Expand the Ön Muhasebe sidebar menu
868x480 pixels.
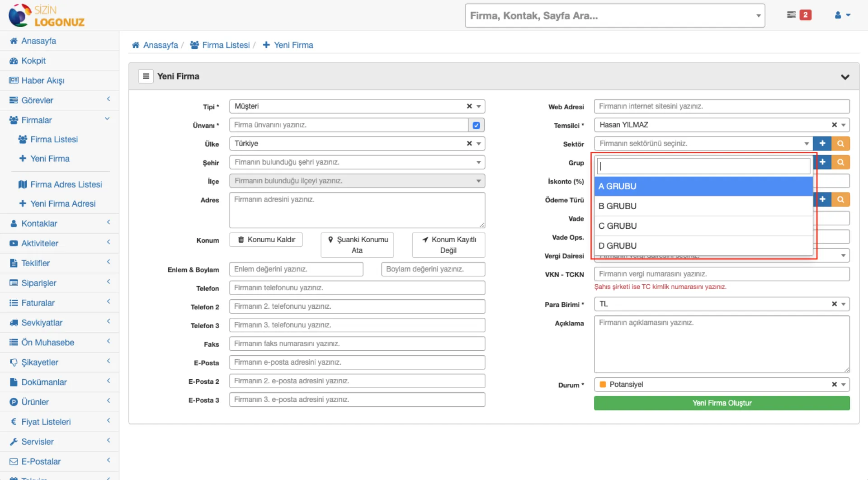(x=59, y=343)
